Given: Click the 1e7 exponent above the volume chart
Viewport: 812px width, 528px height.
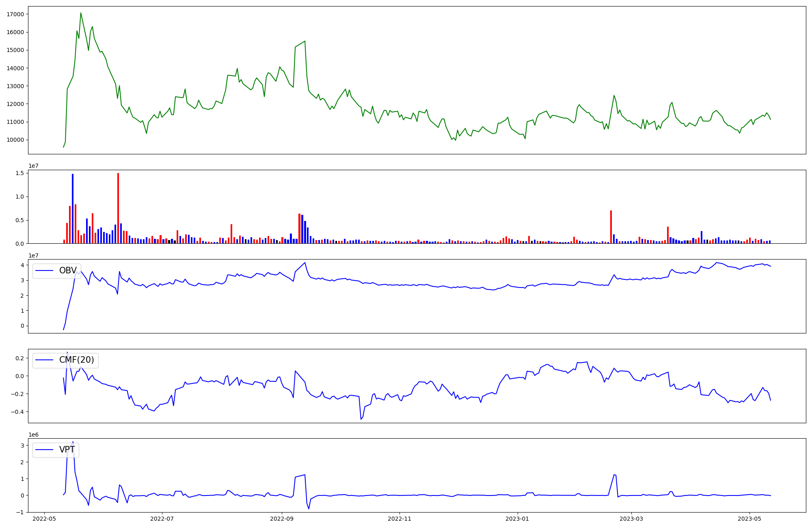Looking at the screenshot, I should tap(33, 166).
